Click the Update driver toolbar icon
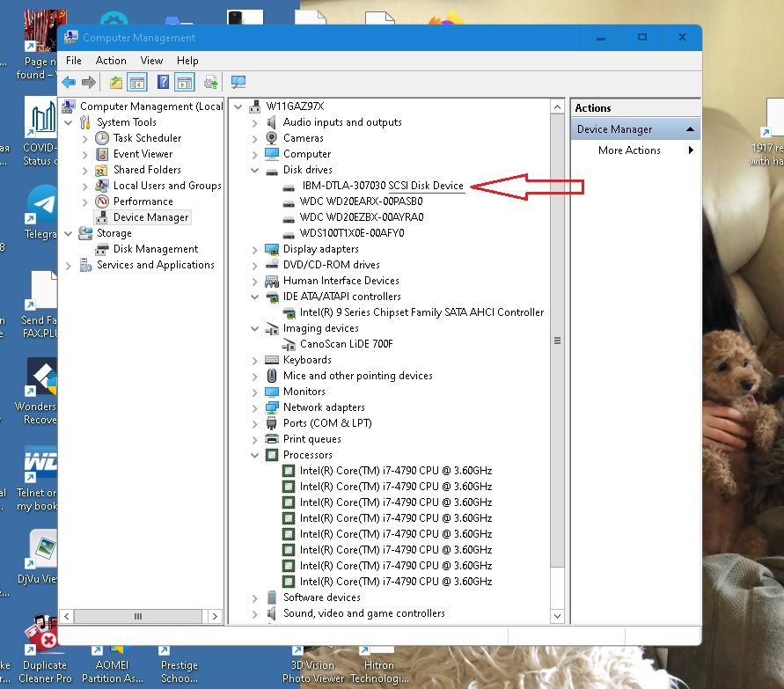The width and height of the screenshot is (784, 689). [211, 82]
